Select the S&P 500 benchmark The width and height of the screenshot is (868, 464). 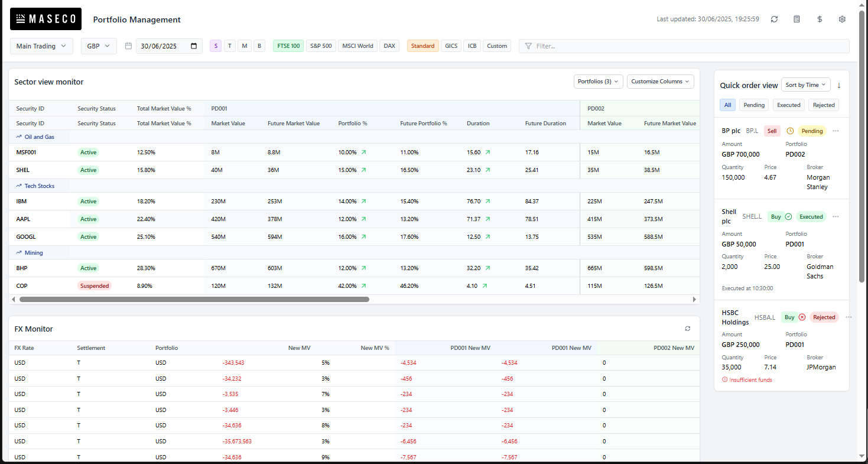[x=321, y=46]
